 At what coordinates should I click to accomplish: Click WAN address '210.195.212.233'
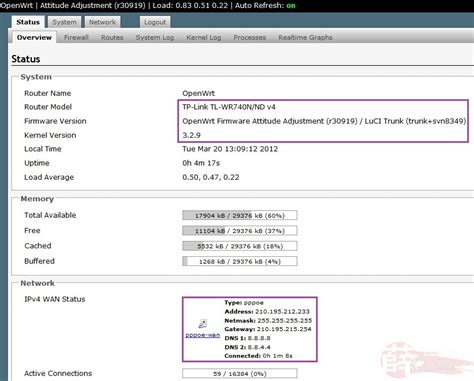pos(282,312)
